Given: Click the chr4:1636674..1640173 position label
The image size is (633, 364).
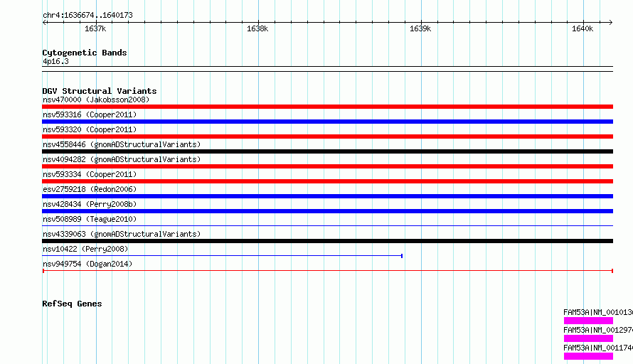Looking at the screenshot, I should 87,15.
